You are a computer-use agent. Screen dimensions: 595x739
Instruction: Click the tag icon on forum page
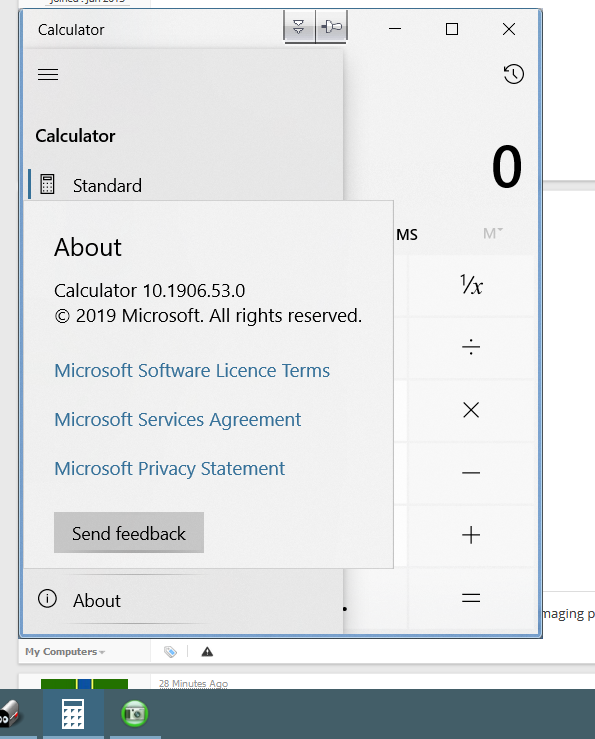(170, 652)
